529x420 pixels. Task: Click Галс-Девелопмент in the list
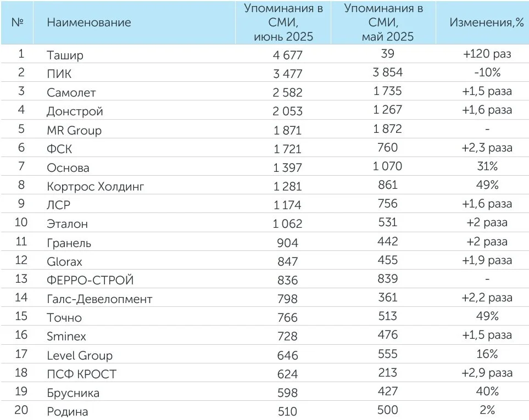pos(99,299)
